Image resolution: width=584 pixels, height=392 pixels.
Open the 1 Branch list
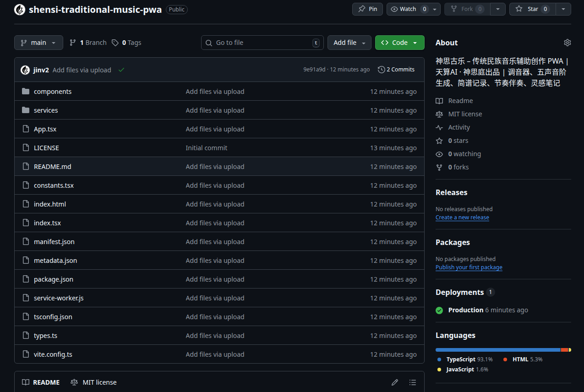point(88,43)
